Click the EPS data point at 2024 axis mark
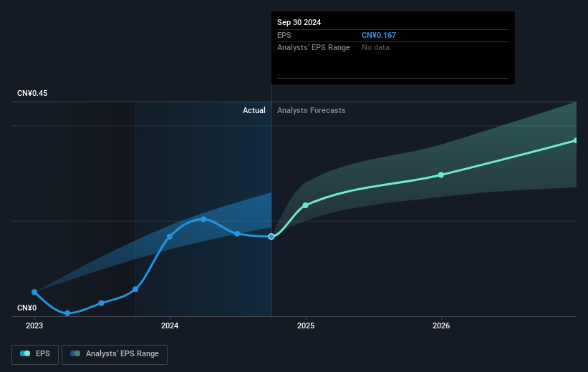Viewport: 588px width, 372px height. 170,236
